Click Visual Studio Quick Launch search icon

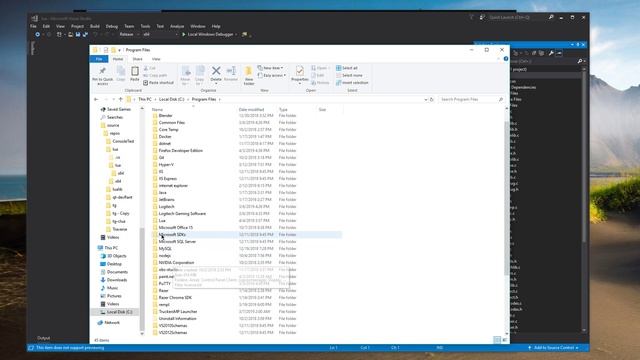tap(551, 17)
